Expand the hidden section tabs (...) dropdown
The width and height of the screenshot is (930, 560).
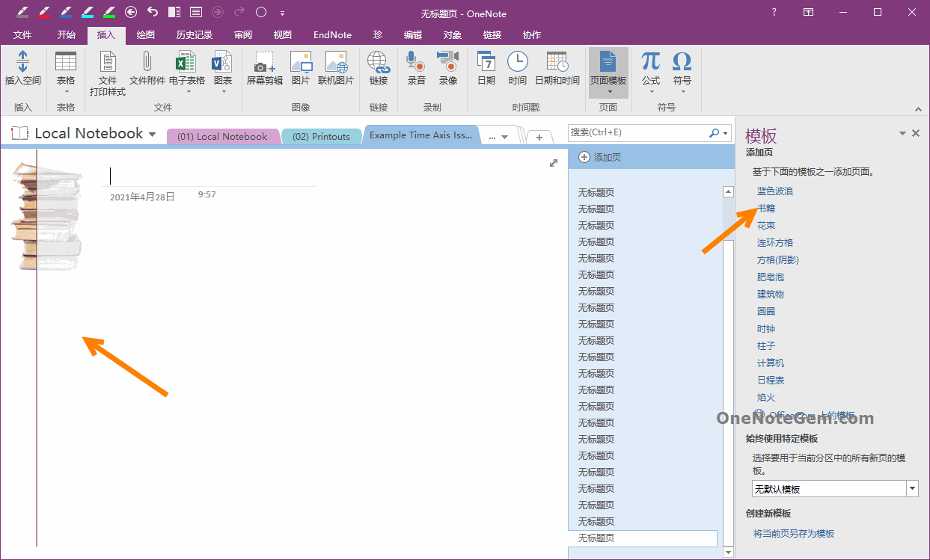498,137
